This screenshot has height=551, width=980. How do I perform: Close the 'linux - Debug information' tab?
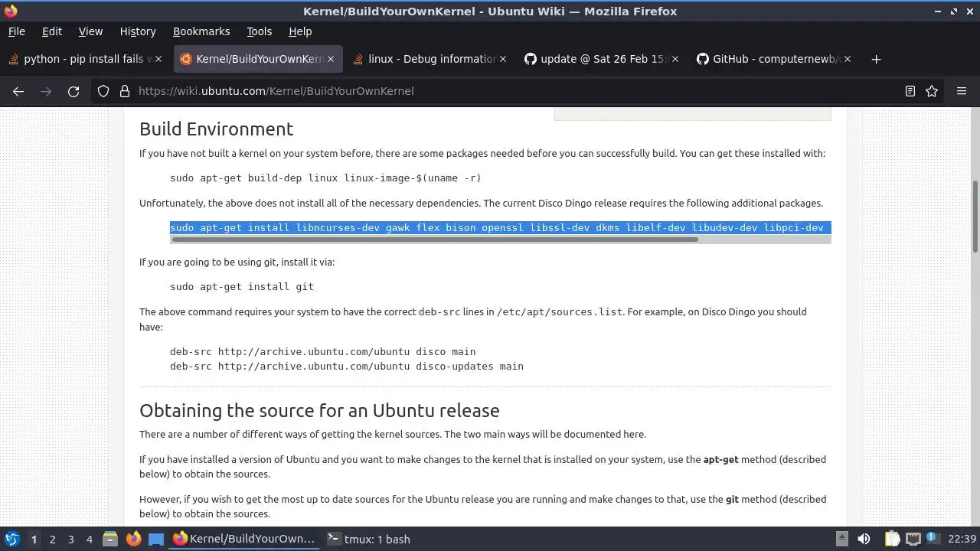[503, 59]
